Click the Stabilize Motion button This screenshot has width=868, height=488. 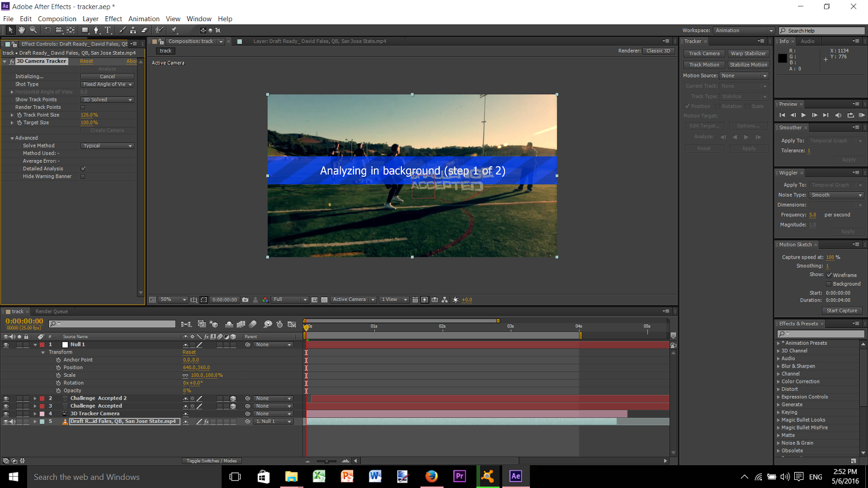coord(748,65)
